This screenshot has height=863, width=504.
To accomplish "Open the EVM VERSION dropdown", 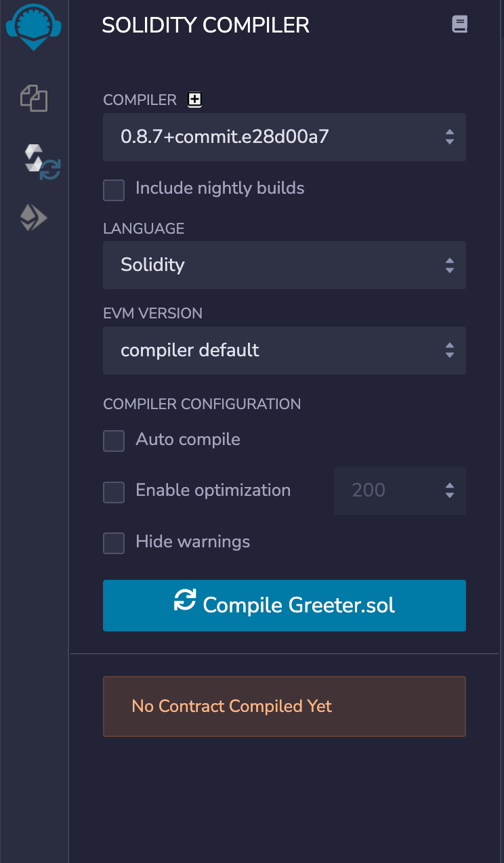I will click(285, 351).
